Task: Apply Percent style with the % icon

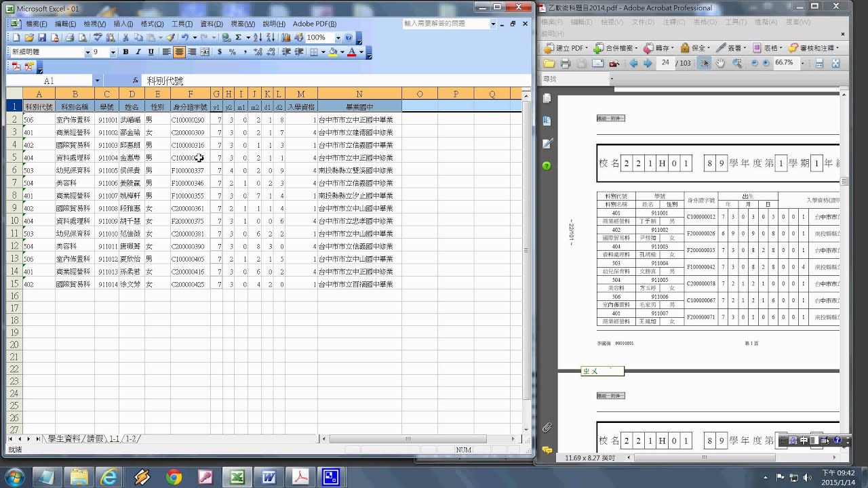Action: (x=233, y=52)
